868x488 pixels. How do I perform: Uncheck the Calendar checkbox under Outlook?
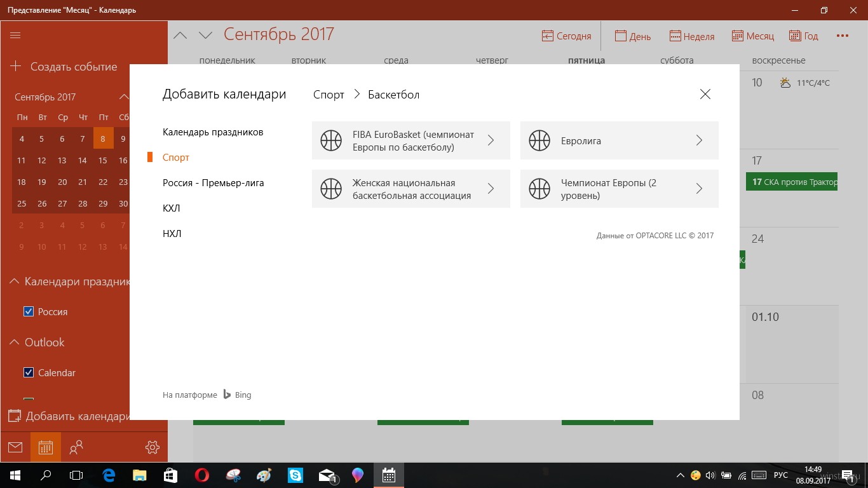coord(29,372)
